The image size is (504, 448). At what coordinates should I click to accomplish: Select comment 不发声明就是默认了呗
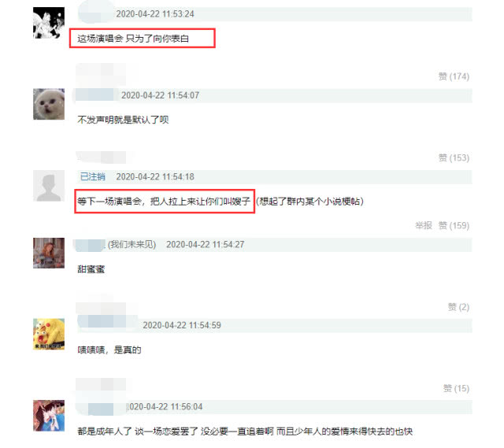[123, 120]
